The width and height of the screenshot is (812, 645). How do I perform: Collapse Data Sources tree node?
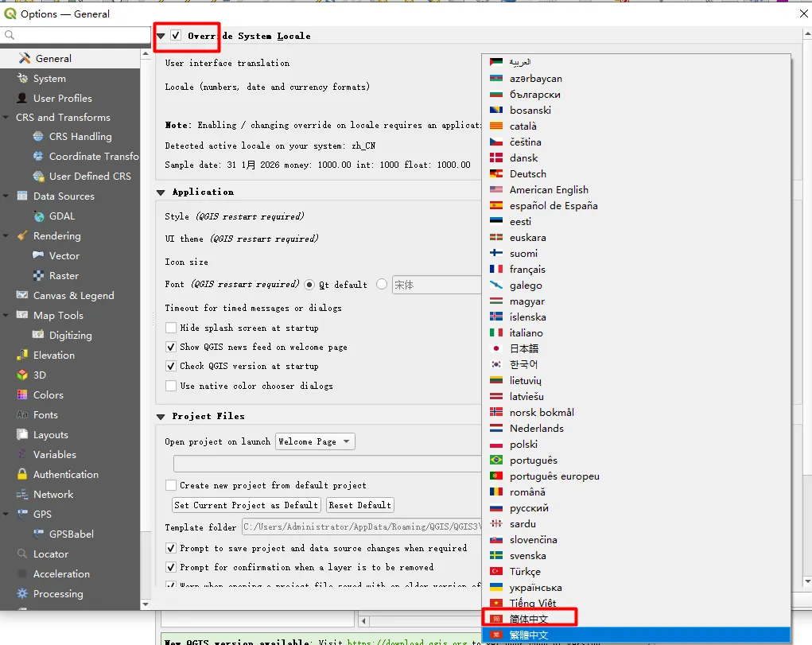pos(6,196)
